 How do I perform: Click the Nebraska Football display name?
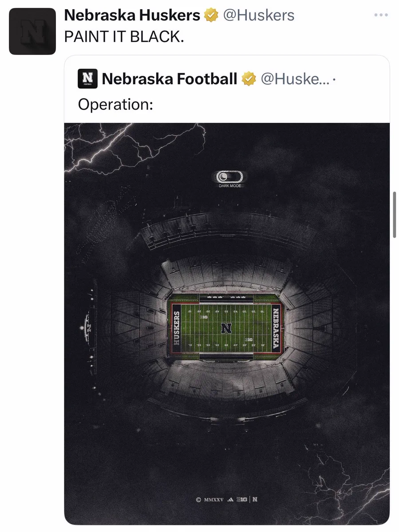(x=170, y=79)
